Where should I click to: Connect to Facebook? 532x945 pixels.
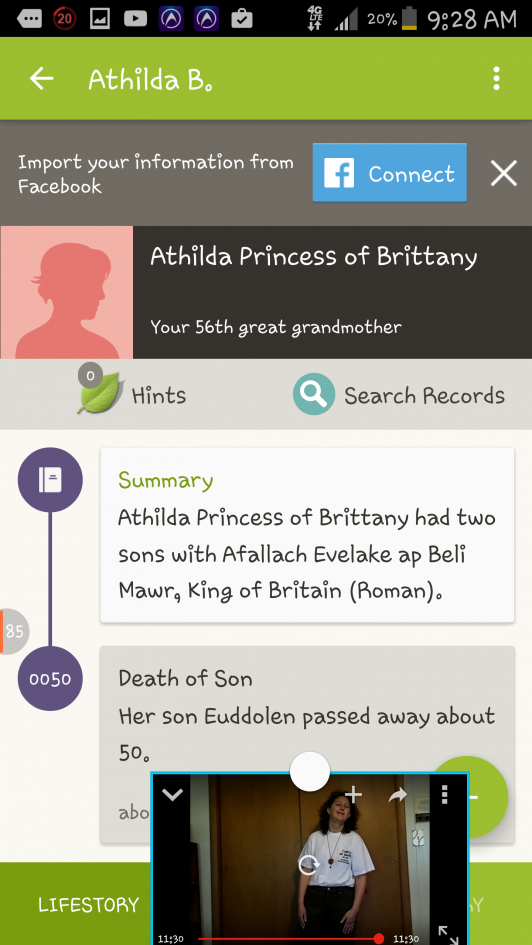pyautogui.click(x=389, y=174)
